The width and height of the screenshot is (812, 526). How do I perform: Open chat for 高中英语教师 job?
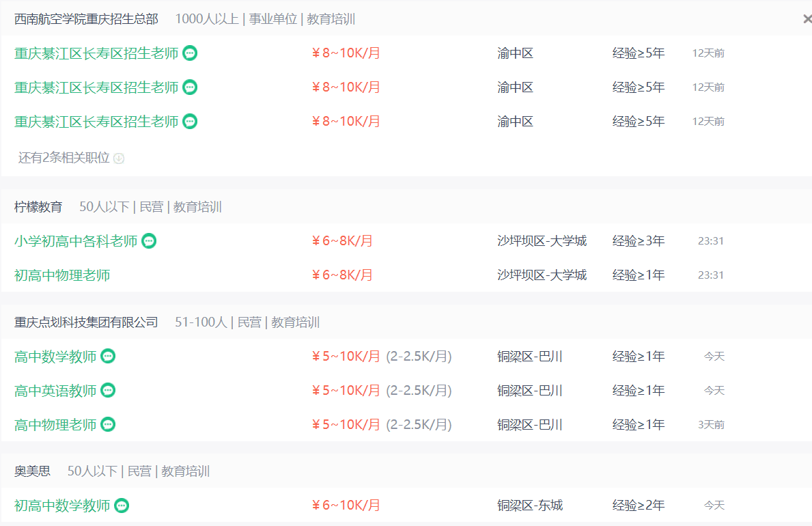click(x=108, y=390)
